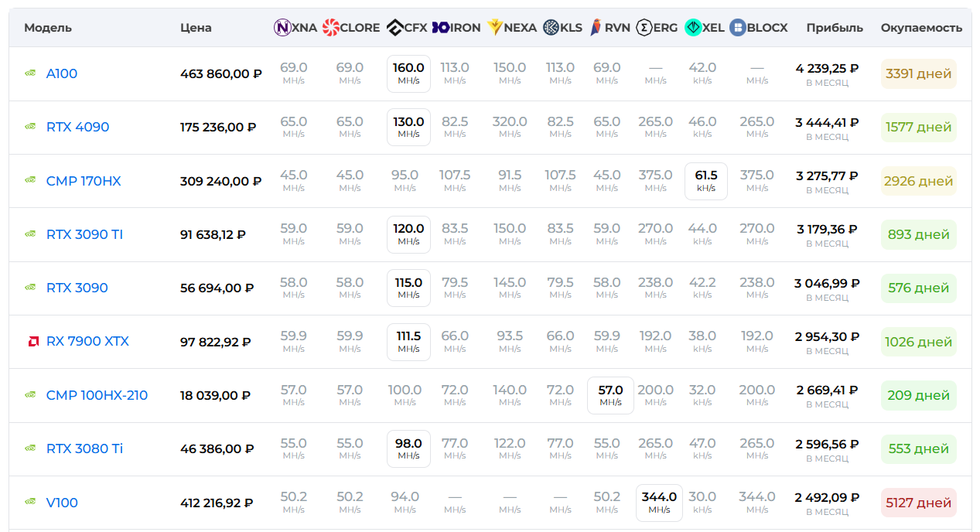The height and width of the screenshot is (532, 980).
Task: Click the AMD logo beside RX 7900 XTX
Action: point(30,342)
